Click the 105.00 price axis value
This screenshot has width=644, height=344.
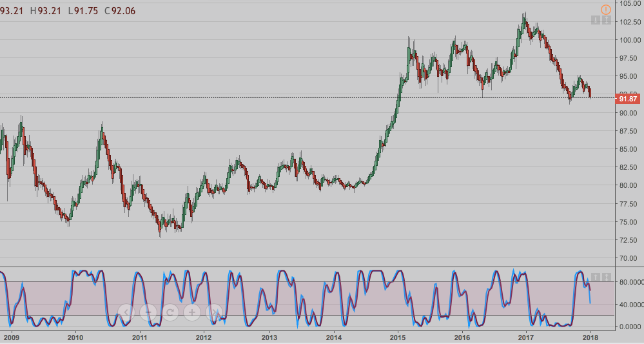(630, 4)
